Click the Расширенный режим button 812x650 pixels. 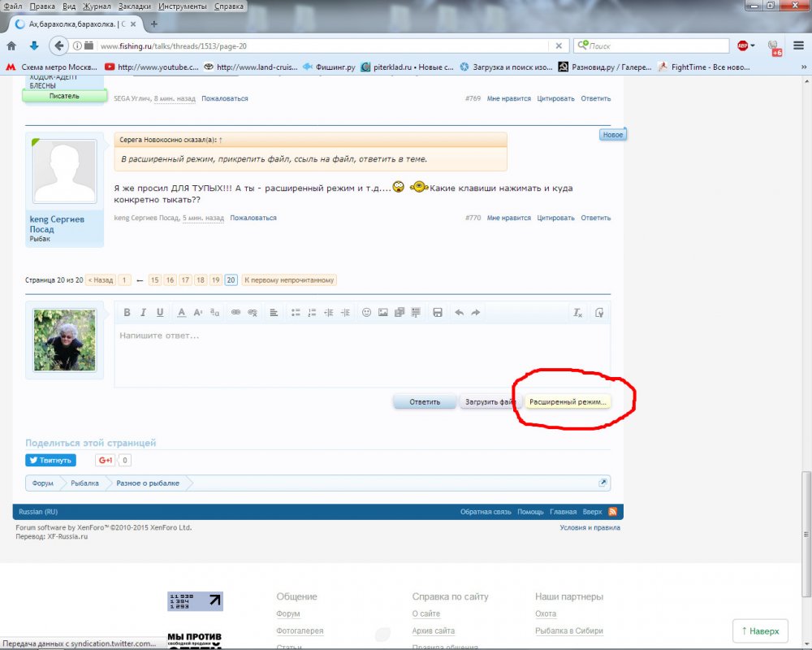click(x=567, y=401)
